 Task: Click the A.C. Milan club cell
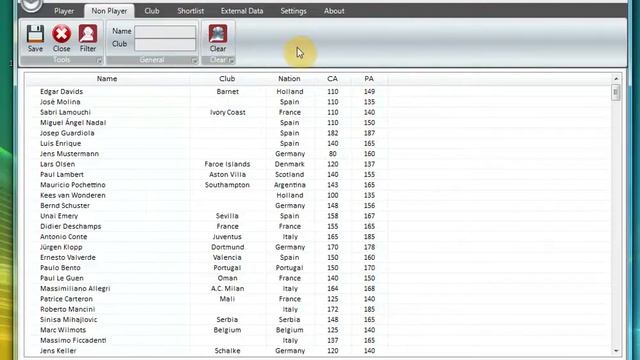click(x=227, y=289)
